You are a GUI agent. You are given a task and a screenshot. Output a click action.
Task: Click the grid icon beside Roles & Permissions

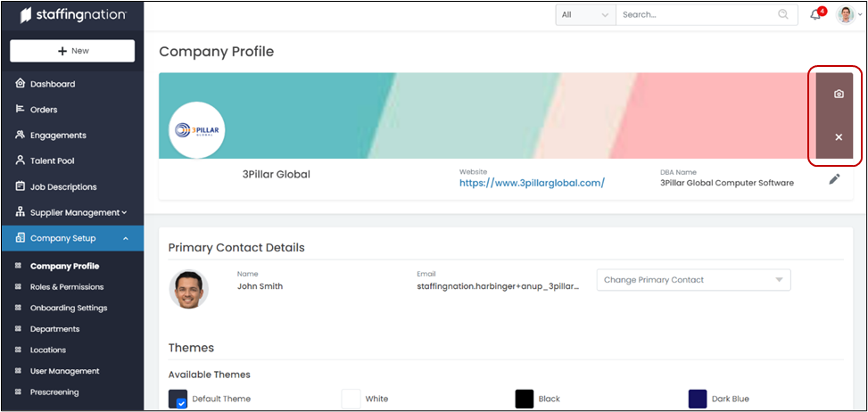(18, 287)
